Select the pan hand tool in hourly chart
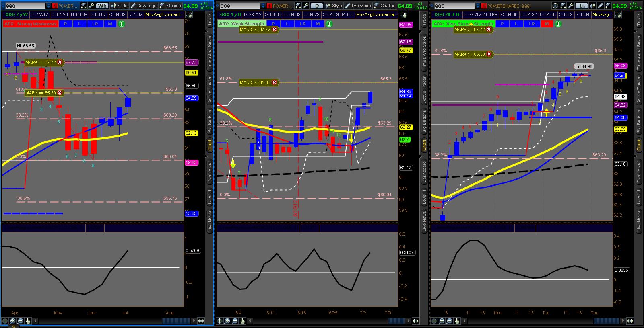Image resolution: width=644 pixels, height=328 pixels. point(457,321)
